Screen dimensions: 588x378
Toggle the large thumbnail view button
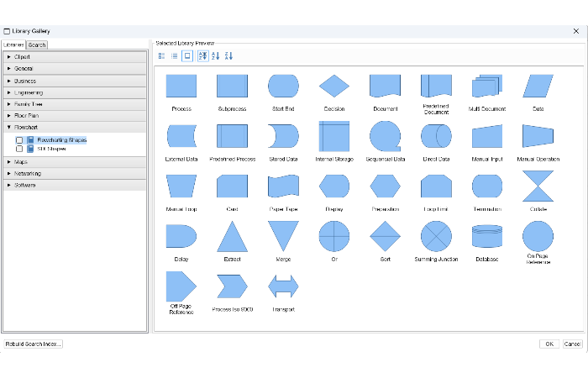click(187, 55)
